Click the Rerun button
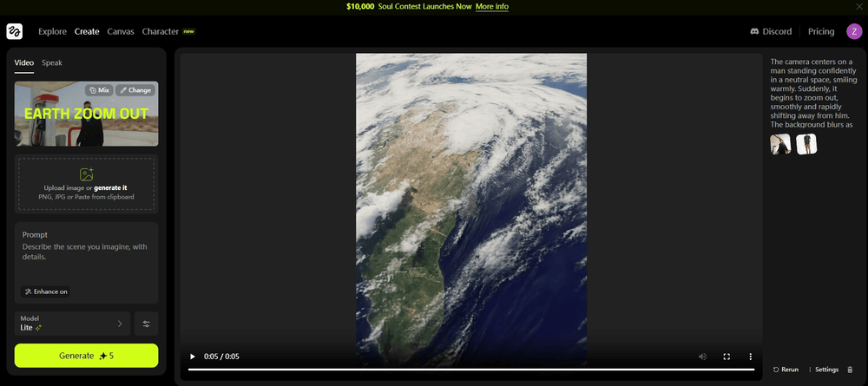Viewport: 868px width, 386px height. pos(786,370)
